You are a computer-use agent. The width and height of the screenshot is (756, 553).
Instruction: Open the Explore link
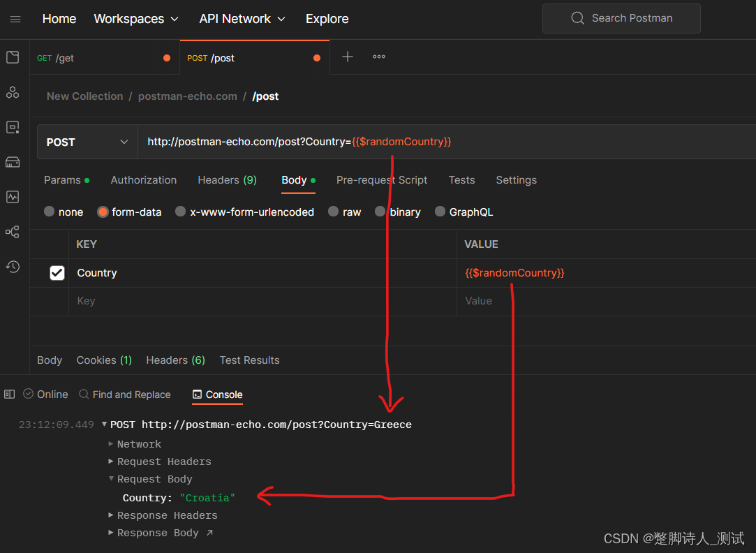point(327,19)
